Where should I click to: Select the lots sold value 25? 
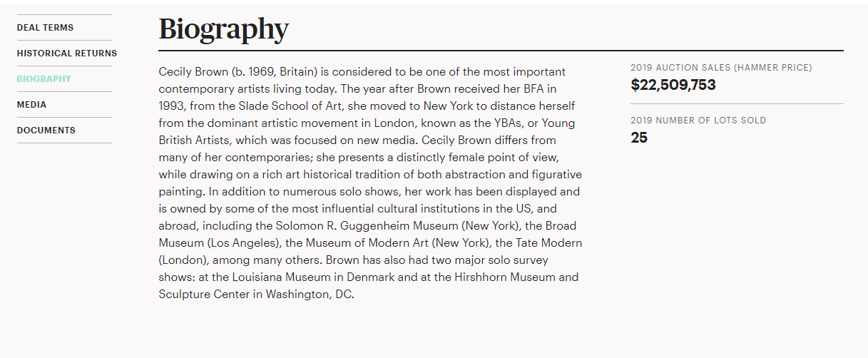pos(639,138)
